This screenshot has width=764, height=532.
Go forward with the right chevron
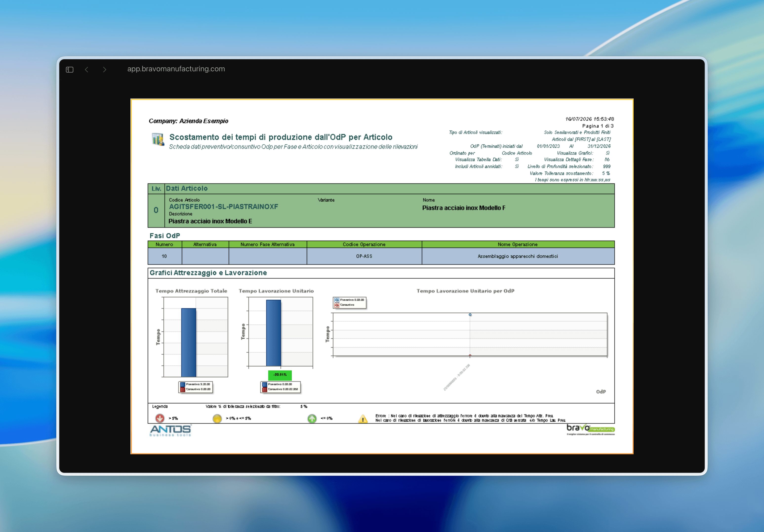tap(104, 70)
